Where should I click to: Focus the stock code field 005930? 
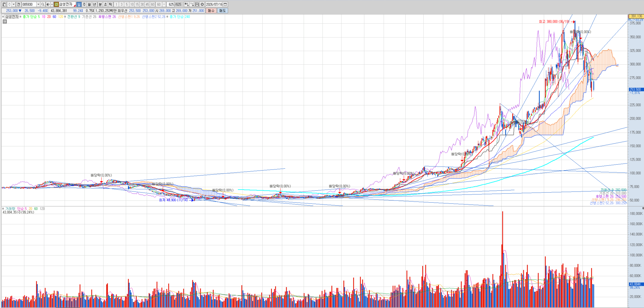tap(29, 5)
